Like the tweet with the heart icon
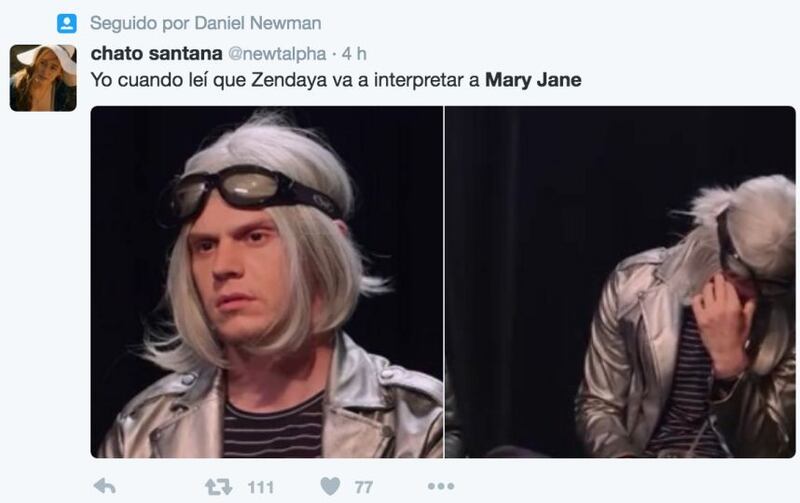This screenshot has width=800, height=503. coord(330,486)
